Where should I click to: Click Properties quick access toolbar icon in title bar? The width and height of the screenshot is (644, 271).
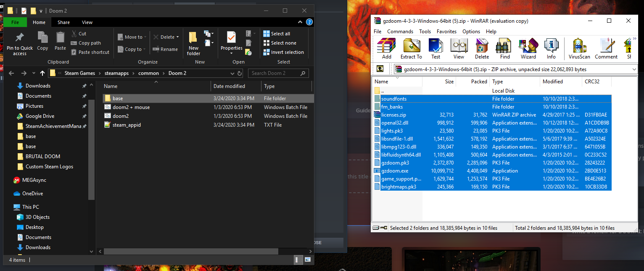[x=24, y=11]
